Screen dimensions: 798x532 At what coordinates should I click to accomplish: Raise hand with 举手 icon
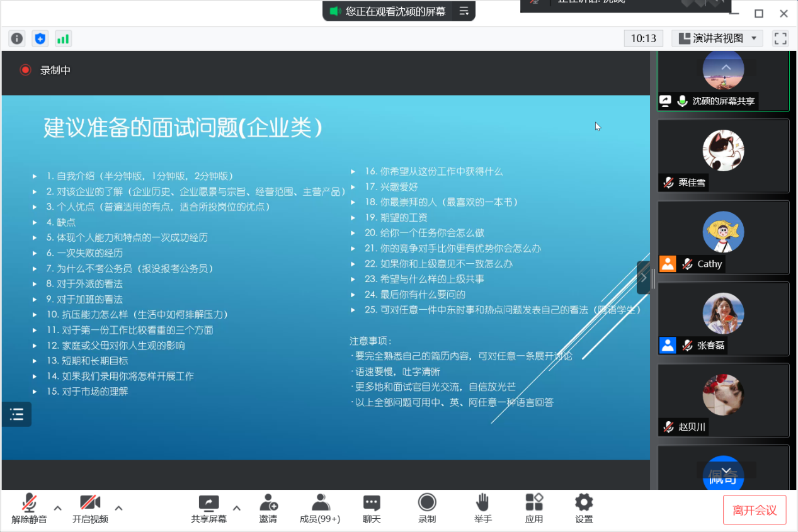[482, 508]
